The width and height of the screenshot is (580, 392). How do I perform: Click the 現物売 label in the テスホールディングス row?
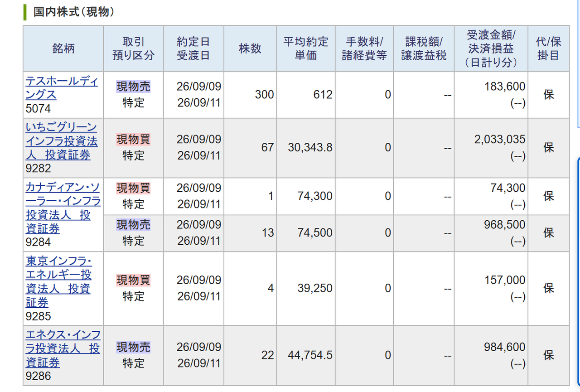tap(133, 87)
